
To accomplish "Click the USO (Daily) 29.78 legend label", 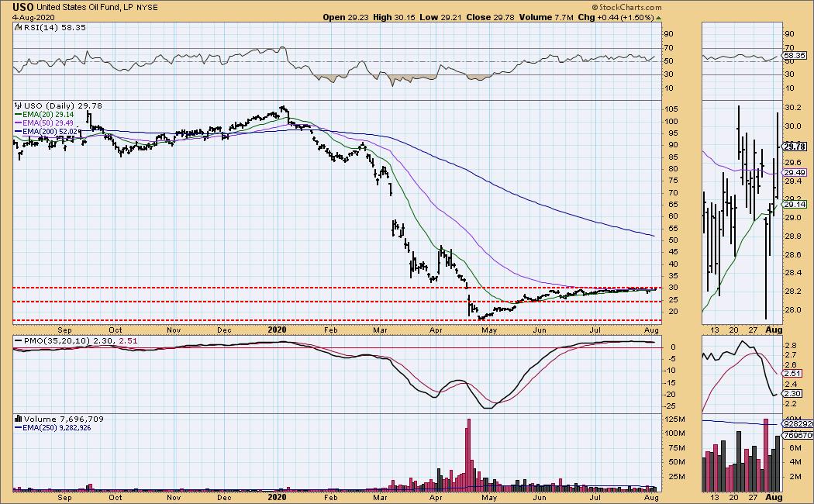I will pos(63,106).
